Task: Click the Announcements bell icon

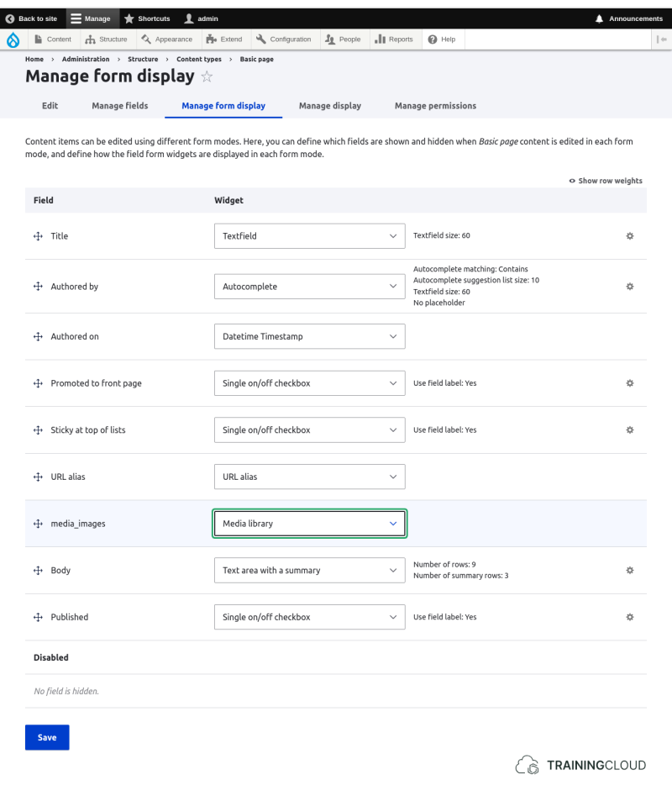Action: point(599,18)
